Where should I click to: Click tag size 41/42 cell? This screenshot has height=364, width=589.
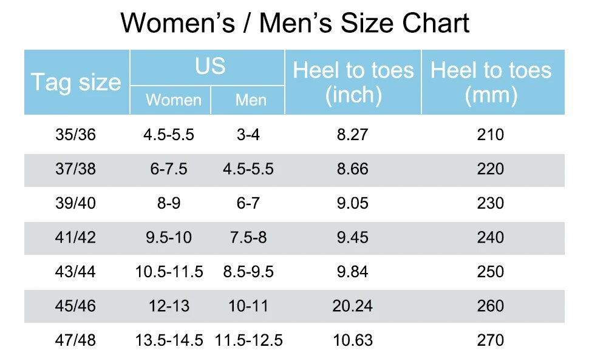coord(75,238)
